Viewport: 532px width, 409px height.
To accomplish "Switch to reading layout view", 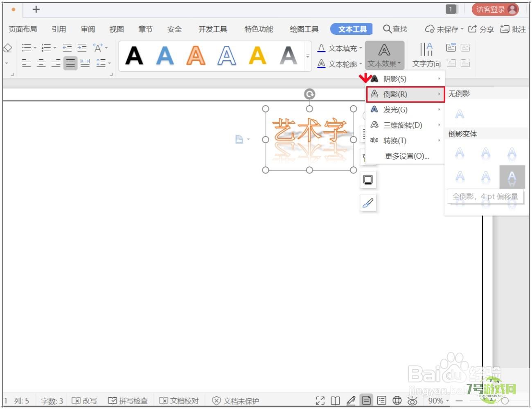I will (x=335, y=401).
